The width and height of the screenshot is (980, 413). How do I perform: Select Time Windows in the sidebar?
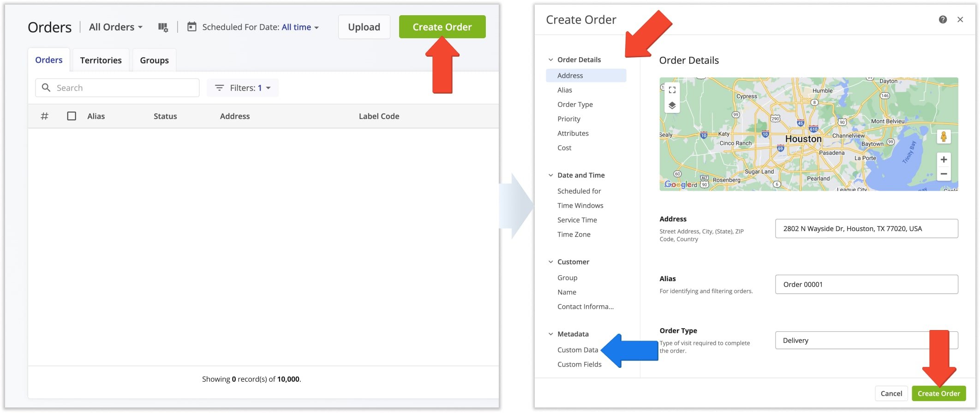click(x=580, y=205)
